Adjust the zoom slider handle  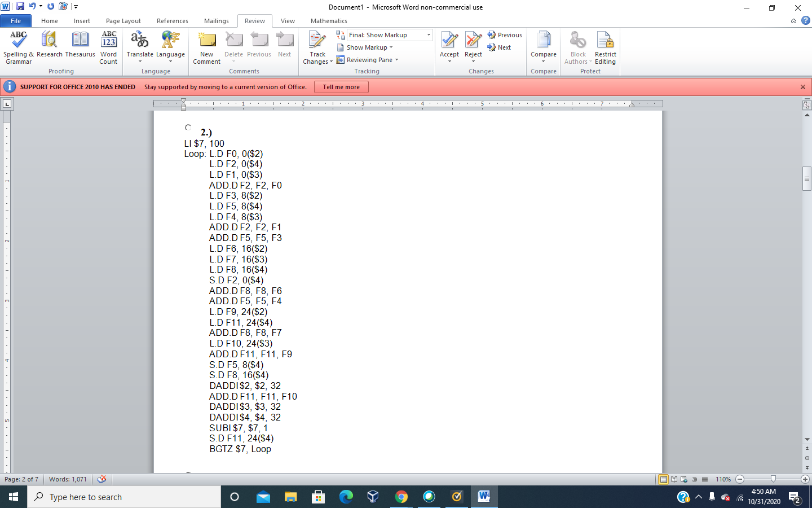(773, 479)
